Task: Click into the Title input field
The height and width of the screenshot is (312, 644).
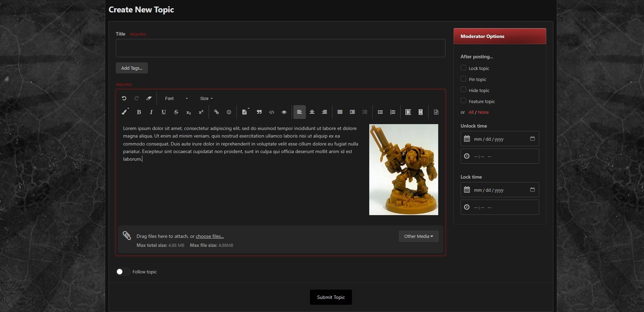Action: [x=280, y=48]
